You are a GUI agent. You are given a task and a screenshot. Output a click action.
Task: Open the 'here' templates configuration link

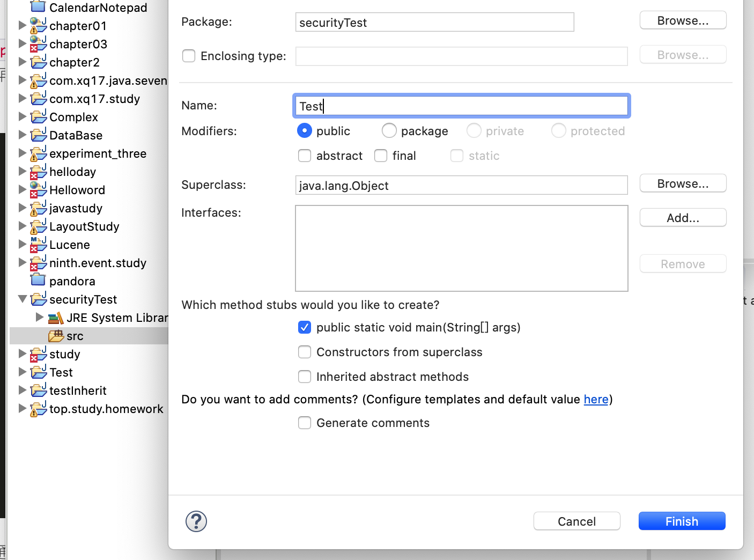click(596, 399)
